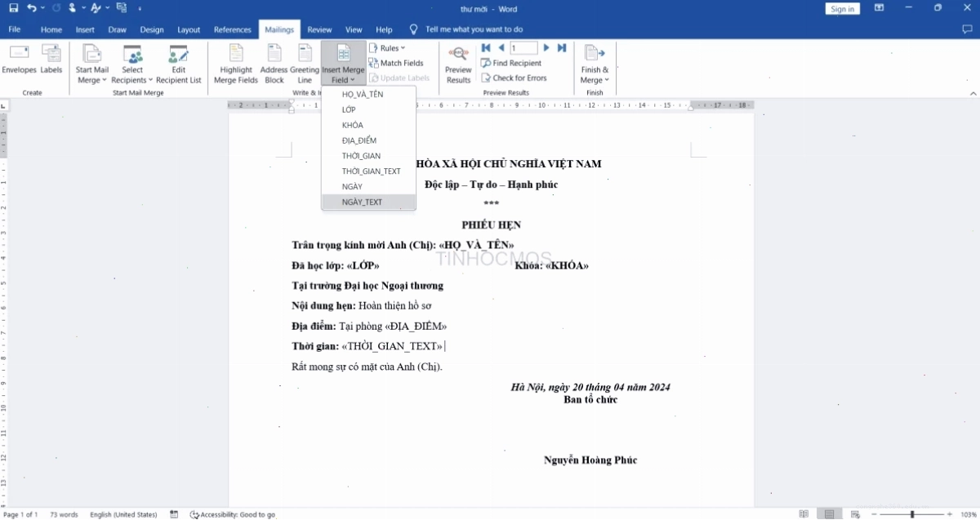Click the record number input box

pyautogui.click(x=523, y=48)
